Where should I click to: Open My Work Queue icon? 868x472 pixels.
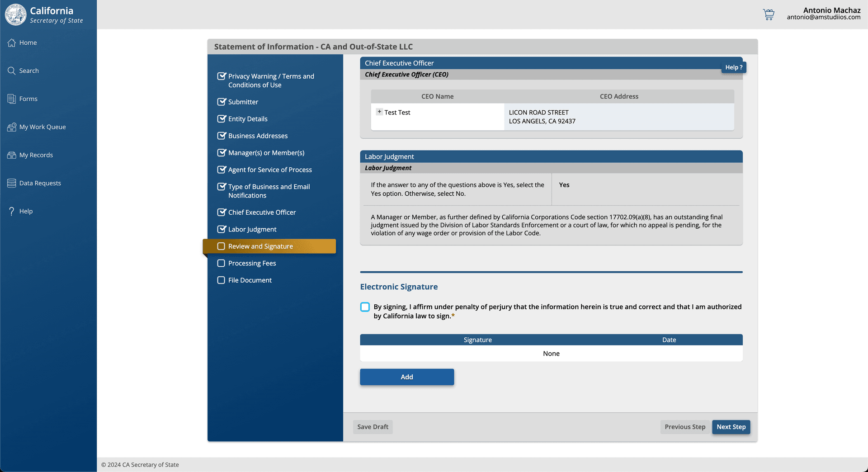tap(12, 127)
